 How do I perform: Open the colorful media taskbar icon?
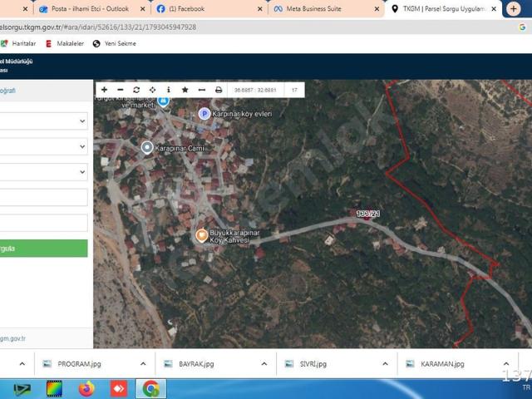54,389
